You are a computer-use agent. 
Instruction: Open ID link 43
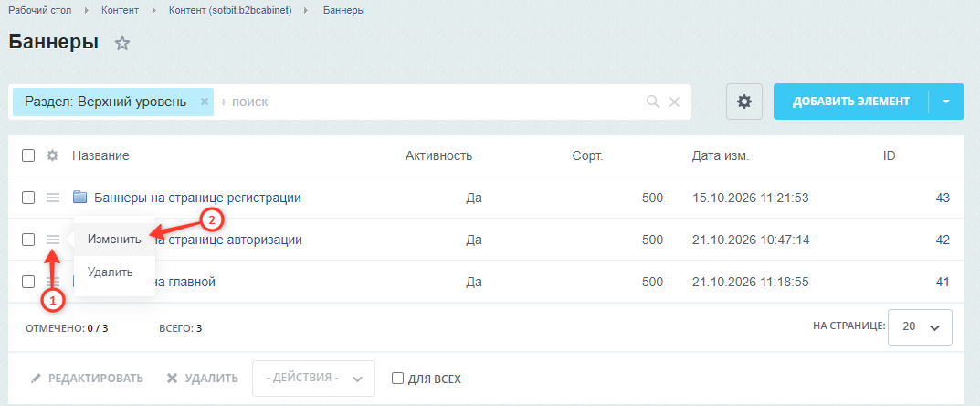[943, 198]
